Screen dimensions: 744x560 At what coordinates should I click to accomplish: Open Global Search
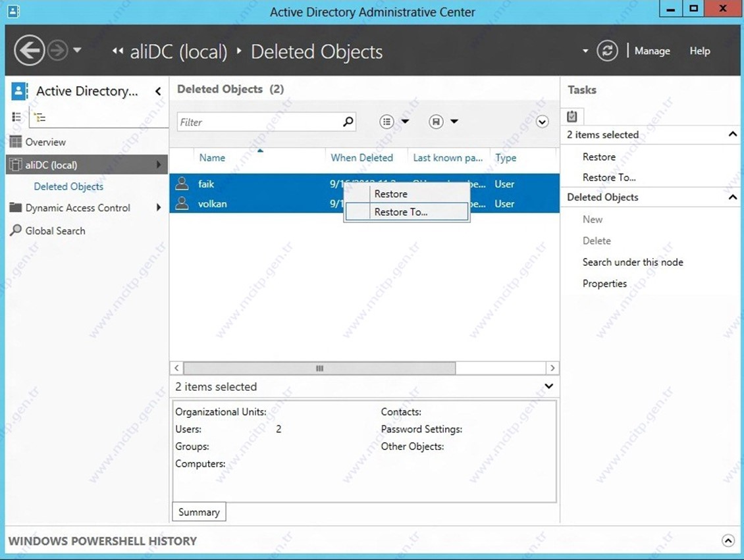55,231
